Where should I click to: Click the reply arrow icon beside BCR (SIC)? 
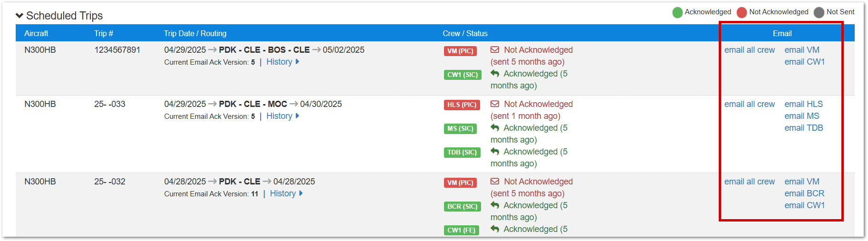495,205
